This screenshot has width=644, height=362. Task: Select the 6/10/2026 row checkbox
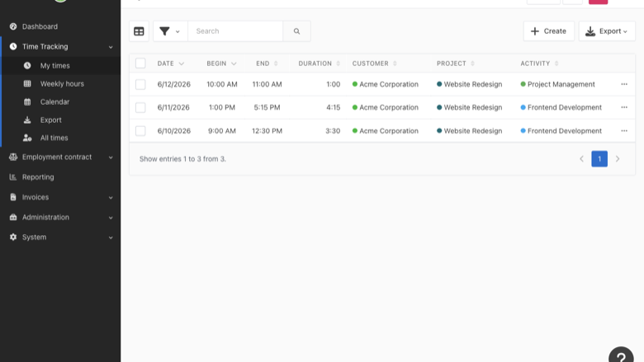tap(140, 131)
